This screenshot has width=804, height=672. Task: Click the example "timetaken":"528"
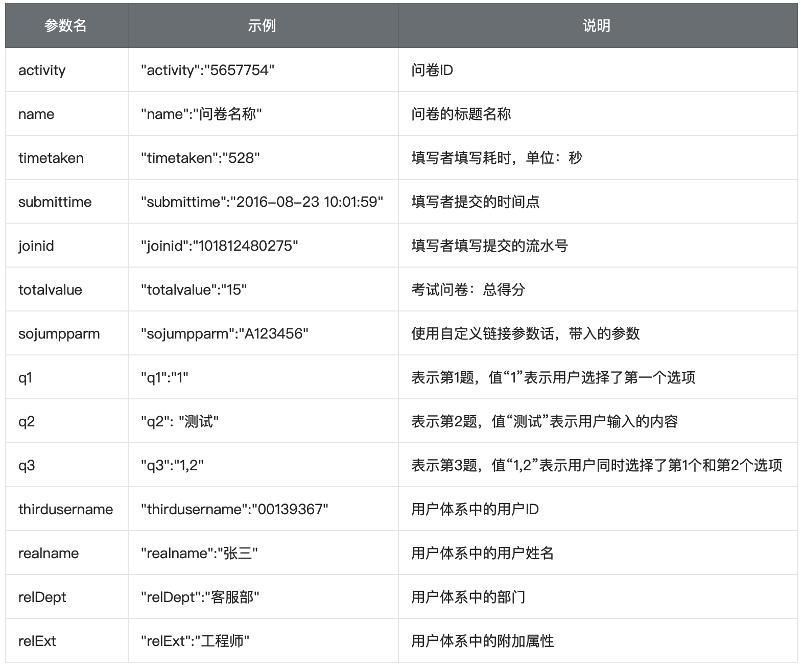[200, 158]
